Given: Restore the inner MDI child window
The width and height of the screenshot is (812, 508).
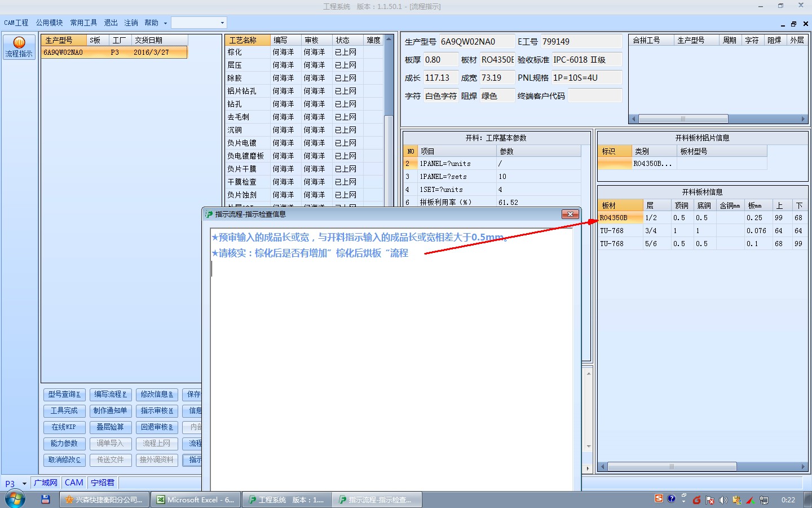Looking at the screenshot, I should click(794, 24).
